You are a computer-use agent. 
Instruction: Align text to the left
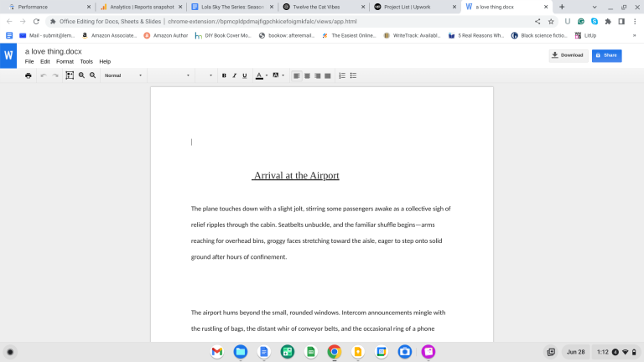297,75
